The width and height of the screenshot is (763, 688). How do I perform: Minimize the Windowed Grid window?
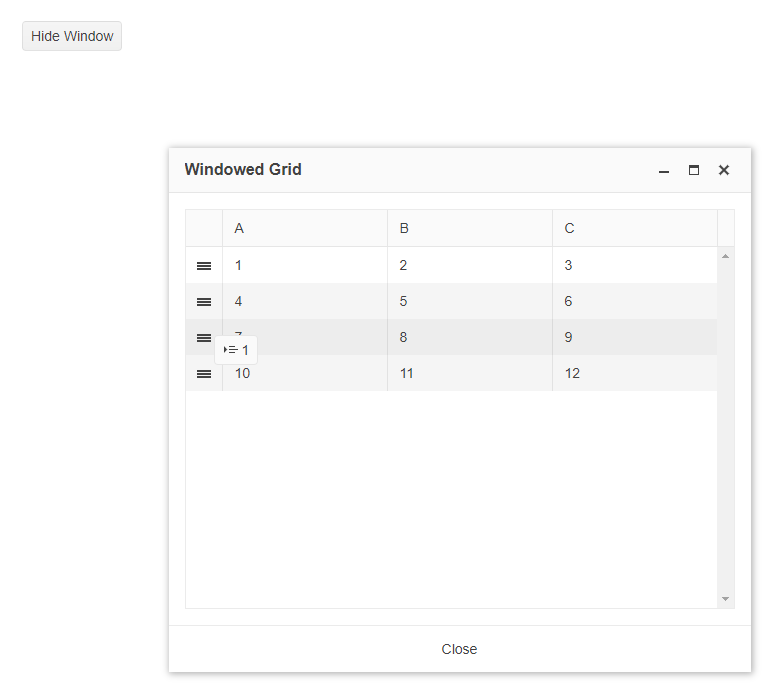664,171
